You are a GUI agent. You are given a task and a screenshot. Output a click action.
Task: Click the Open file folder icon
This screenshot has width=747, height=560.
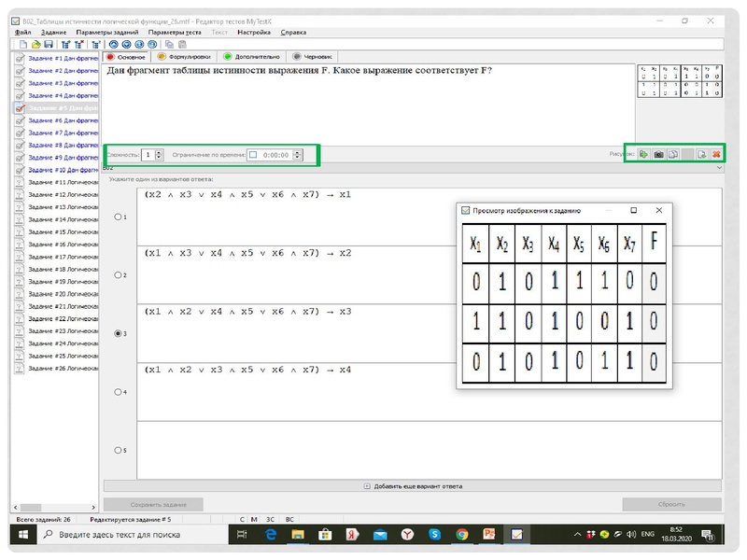click(35, 44)
